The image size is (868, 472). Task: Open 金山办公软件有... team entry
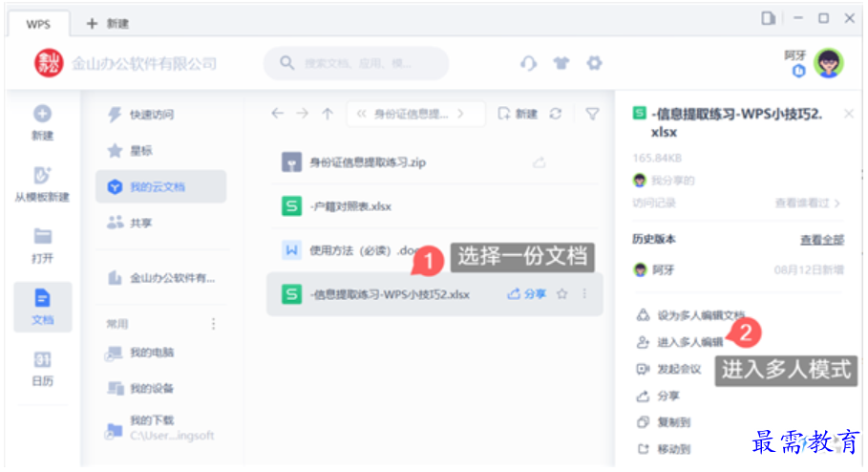161,277
